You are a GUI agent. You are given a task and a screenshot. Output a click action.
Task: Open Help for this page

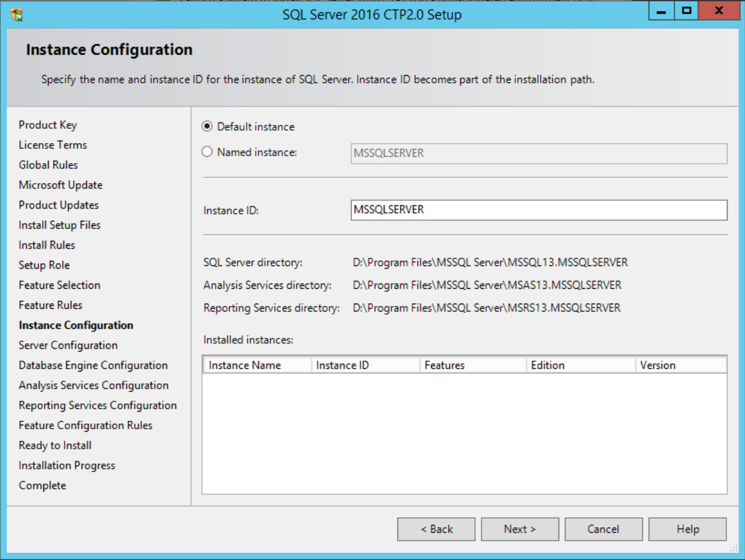687,529
